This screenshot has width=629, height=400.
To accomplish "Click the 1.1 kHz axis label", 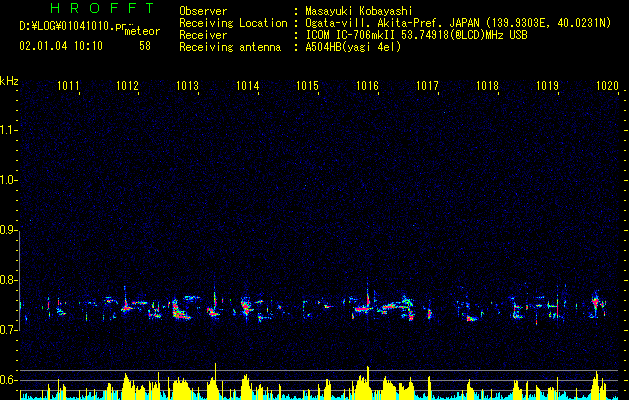I will (x=8, y=130).
